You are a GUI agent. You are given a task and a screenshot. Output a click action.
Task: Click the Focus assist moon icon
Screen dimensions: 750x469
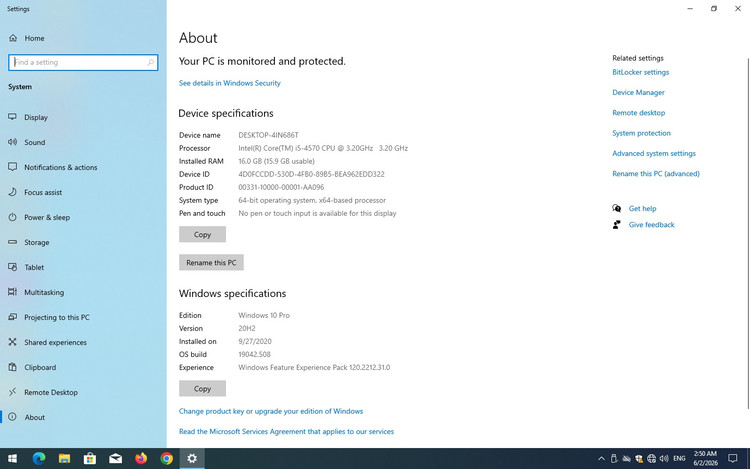[x=12, y=192]
